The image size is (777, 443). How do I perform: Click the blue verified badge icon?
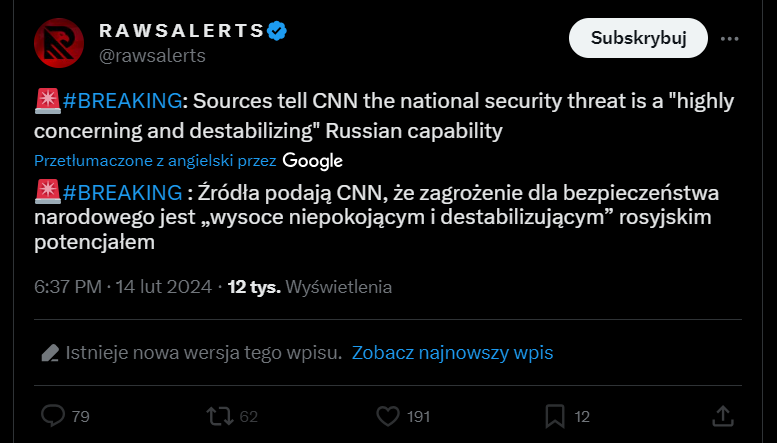coord(277,31)
